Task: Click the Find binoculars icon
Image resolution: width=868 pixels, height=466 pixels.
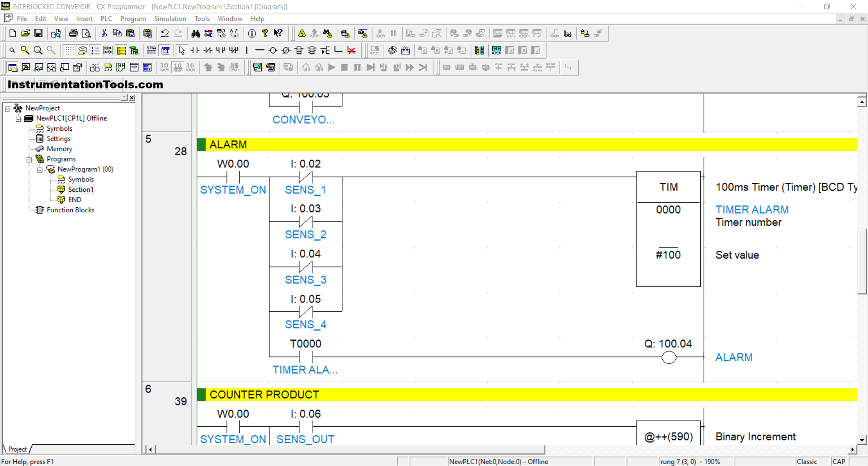Action: click(195, 33)
